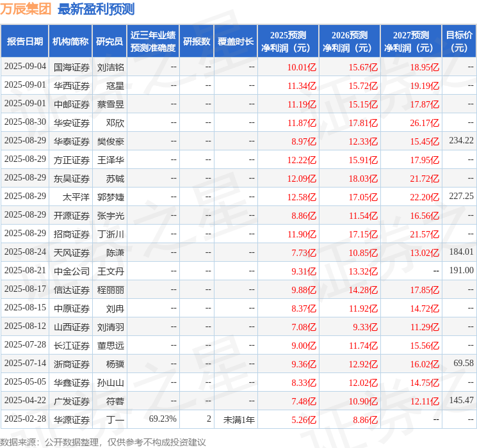Click the 机构简称 column header

[x=70, y=42]
